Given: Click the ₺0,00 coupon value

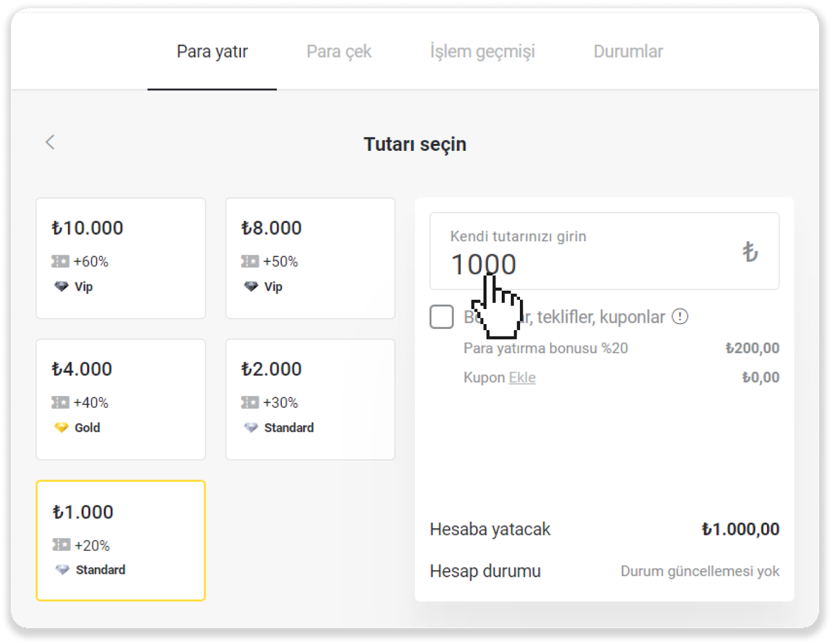Looking at the screenshot, I should coord(761,377).
